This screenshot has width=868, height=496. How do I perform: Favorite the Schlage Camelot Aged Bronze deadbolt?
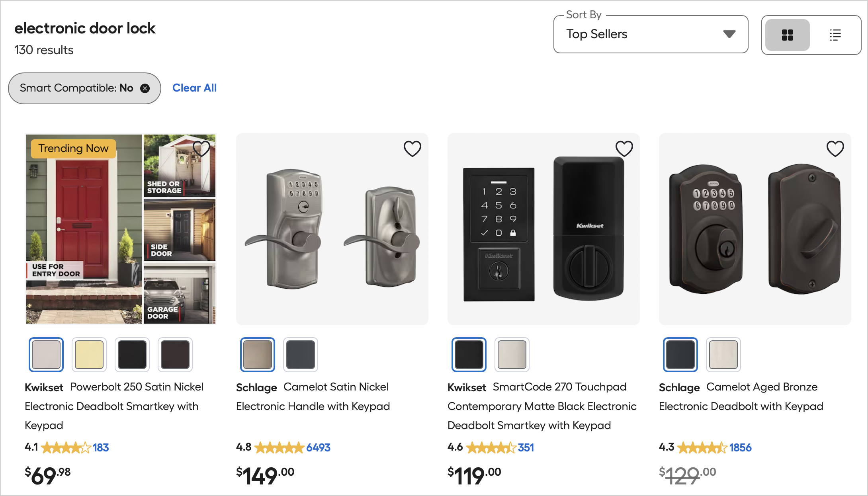[835, 148]
